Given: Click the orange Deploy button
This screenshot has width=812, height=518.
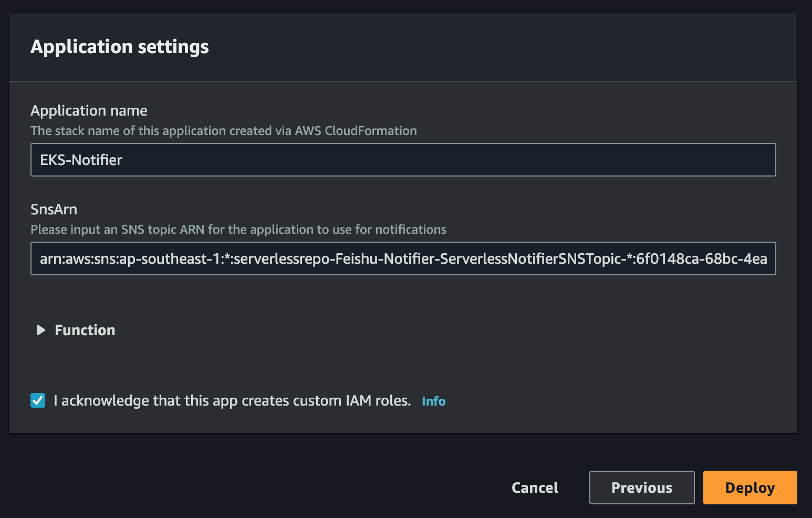Looking at the screenshot, I should [750, 488].
